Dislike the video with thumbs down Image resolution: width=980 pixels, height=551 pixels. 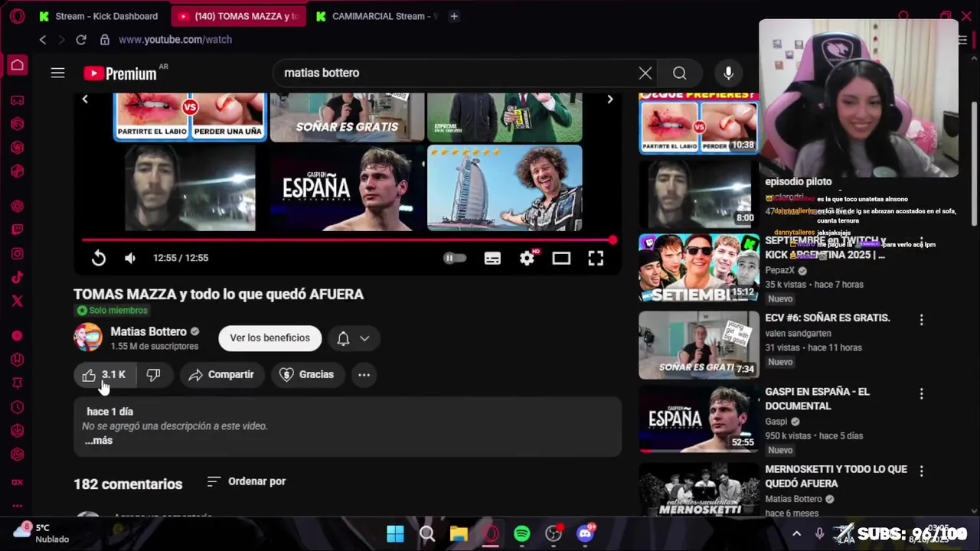point(153,374)
